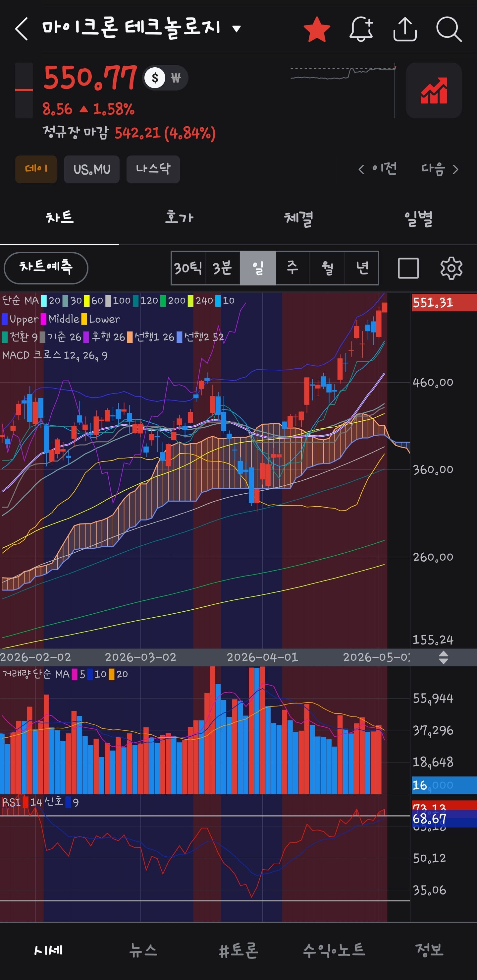The height and width of the screenshot is (980, 477).
Task: Click the RSI 68.67 value marker
Action: [444, 818]
